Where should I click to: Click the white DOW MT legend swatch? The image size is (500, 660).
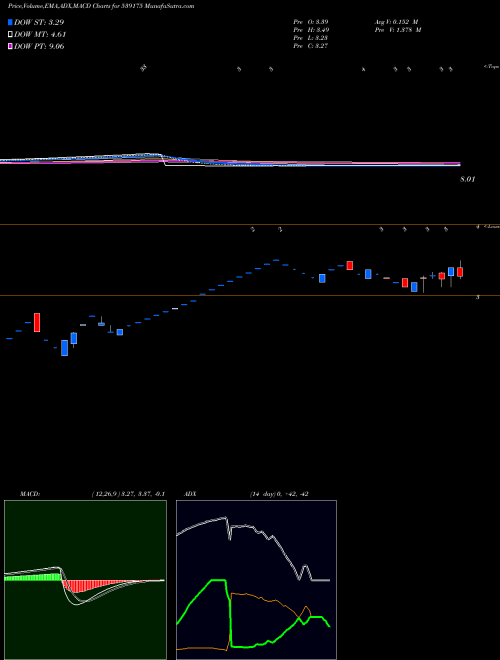(x=10, y=34)
